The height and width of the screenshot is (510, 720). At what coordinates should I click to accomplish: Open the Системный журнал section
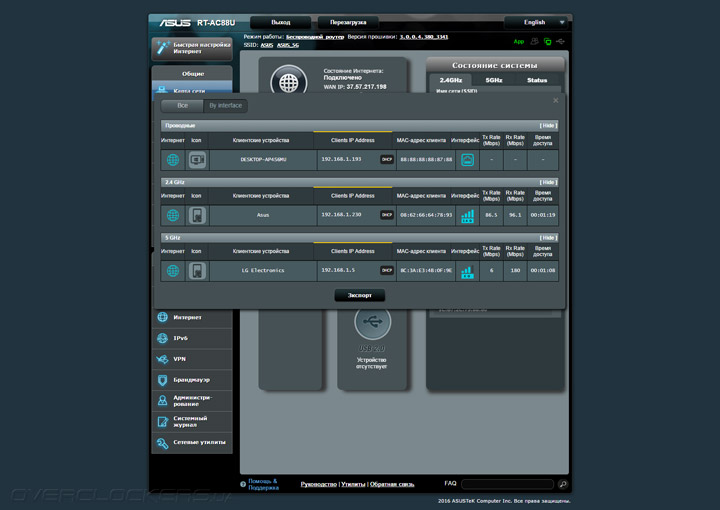click(192, 421)
